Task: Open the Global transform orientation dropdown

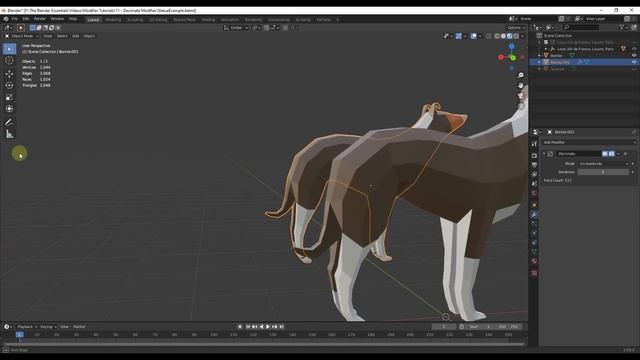Action: click(x=236, y=28)
